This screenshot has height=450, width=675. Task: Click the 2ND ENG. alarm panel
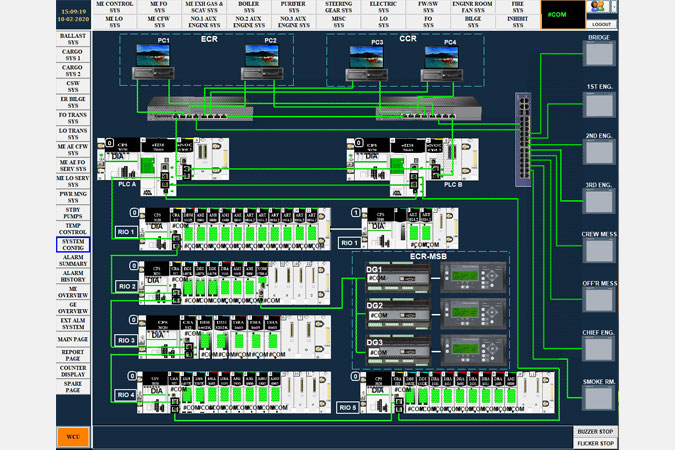pyautogui.click(x=599, y=152)
